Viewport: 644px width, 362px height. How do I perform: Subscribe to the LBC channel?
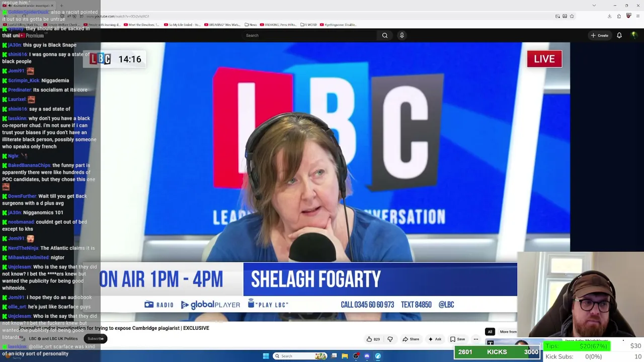coord(95,339)
